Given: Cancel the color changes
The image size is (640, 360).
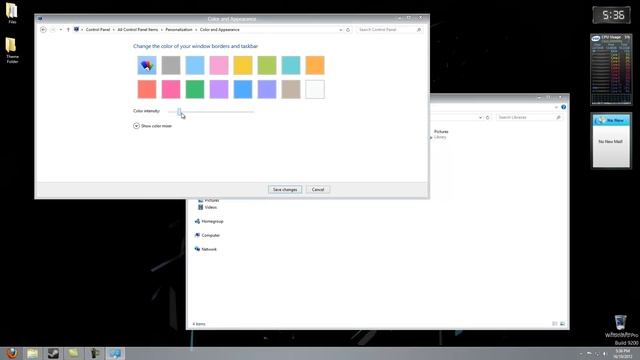Looking at the screenshot, I should (x=318, y=190).
